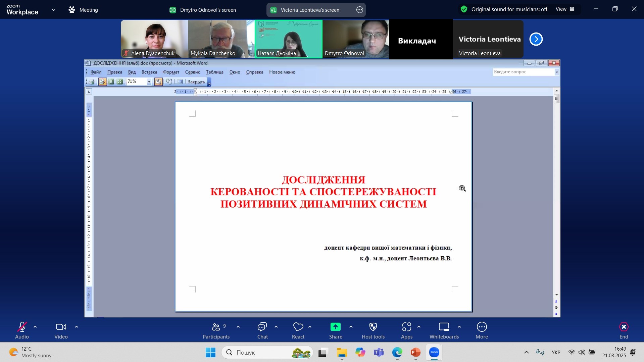Toggle camera with the Video button
Viewport: 644px width, 362px height.
click(x=61, y=327)
